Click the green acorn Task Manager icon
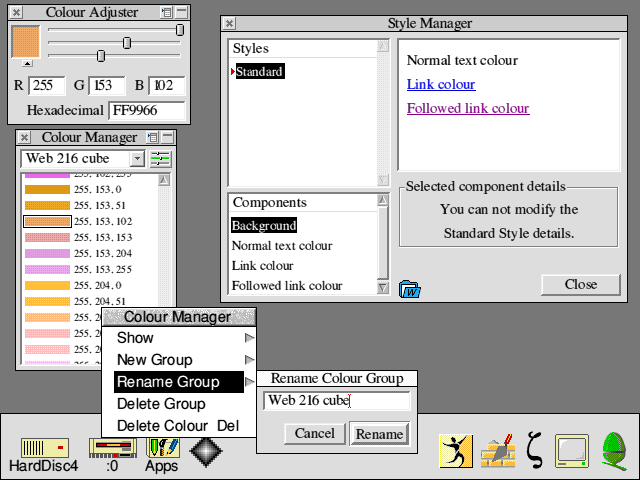640x480 pixels. 615,452
